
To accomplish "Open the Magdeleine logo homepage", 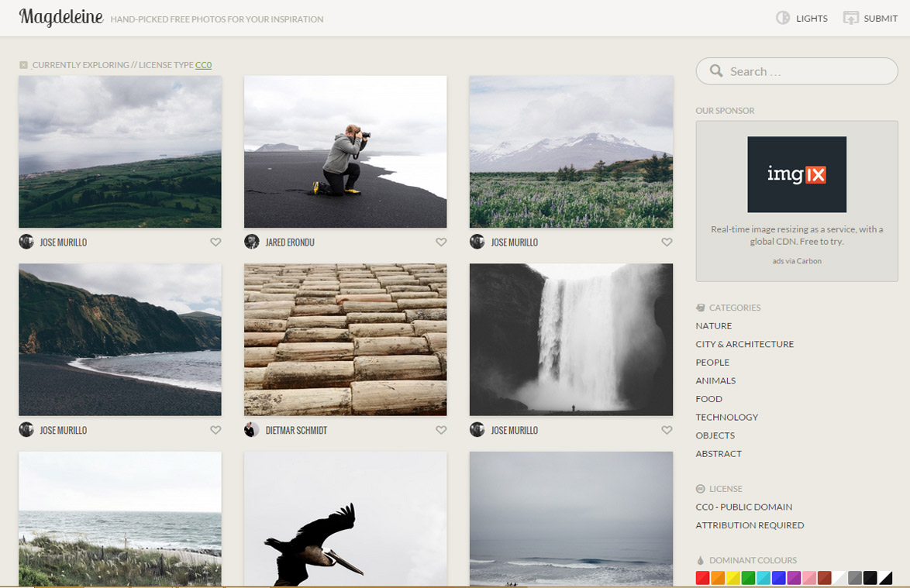I will tap(61, 17).
